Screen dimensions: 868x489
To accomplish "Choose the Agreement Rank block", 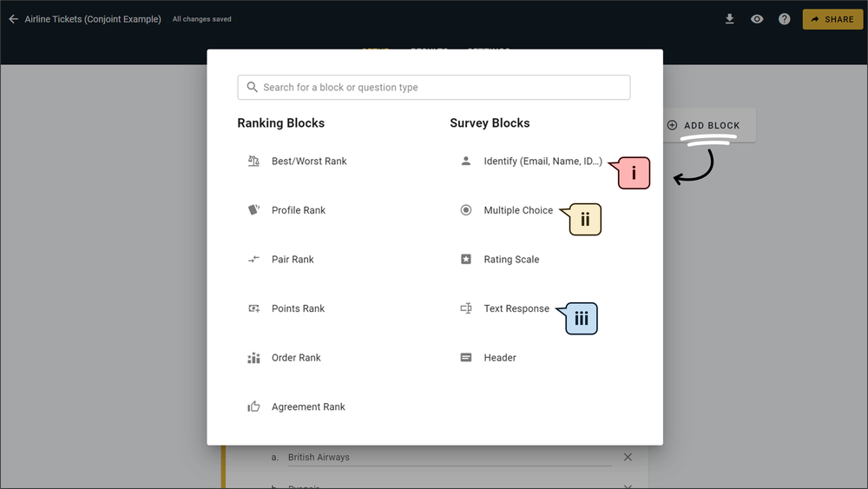I will pyautogui.click(x=308, y=407).
